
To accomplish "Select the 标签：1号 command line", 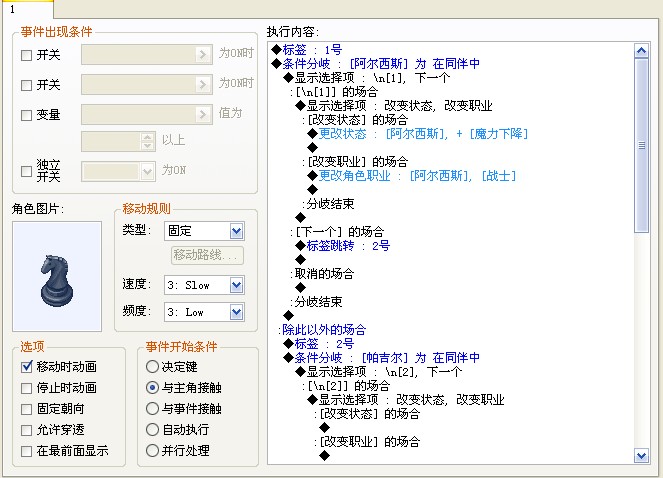I will pos(307,50).
